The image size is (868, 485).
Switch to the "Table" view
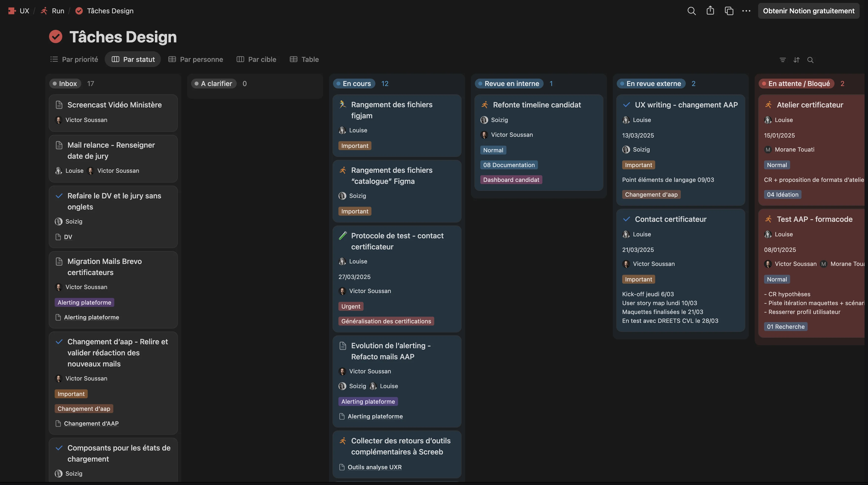coord(304,59)
